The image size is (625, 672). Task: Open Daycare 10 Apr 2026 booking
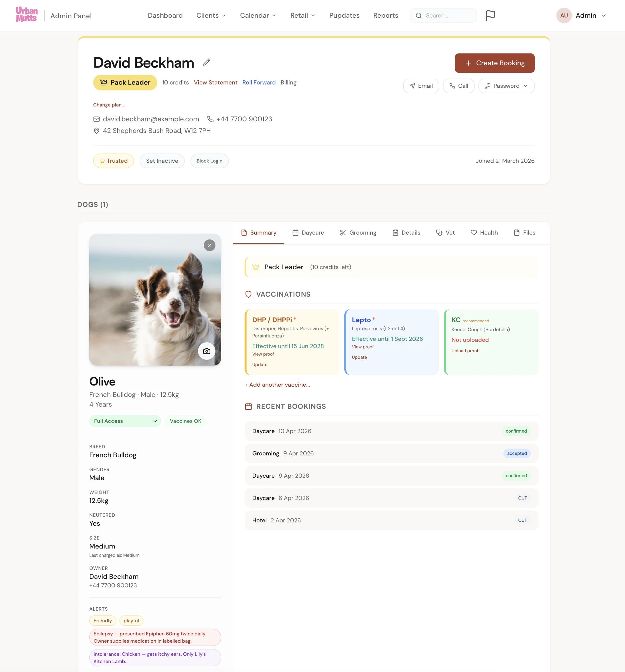pyautogui.click(x=391, y=431)
